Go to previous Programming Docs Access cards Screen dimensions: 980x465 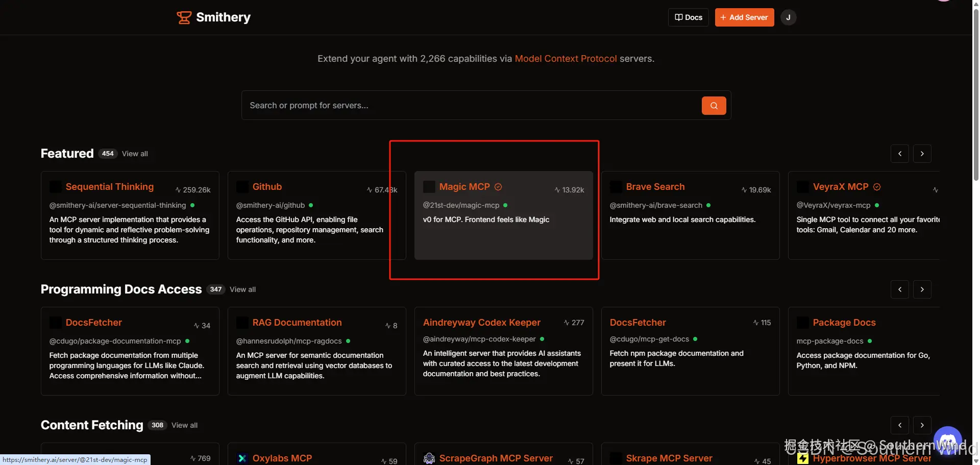[899, 289]
